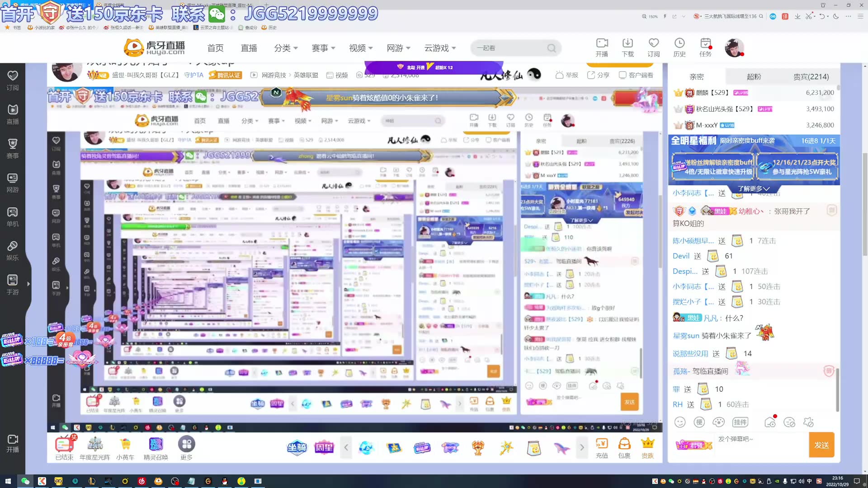Toggle the room settings house icon in chat

tap(770, 422)
